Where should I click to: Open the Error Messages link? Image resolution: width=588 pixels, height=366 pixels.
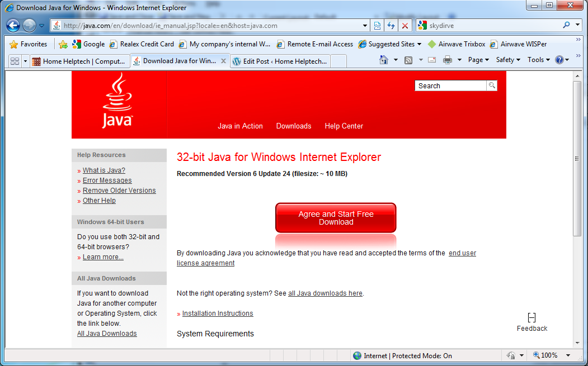coord(107,180)
